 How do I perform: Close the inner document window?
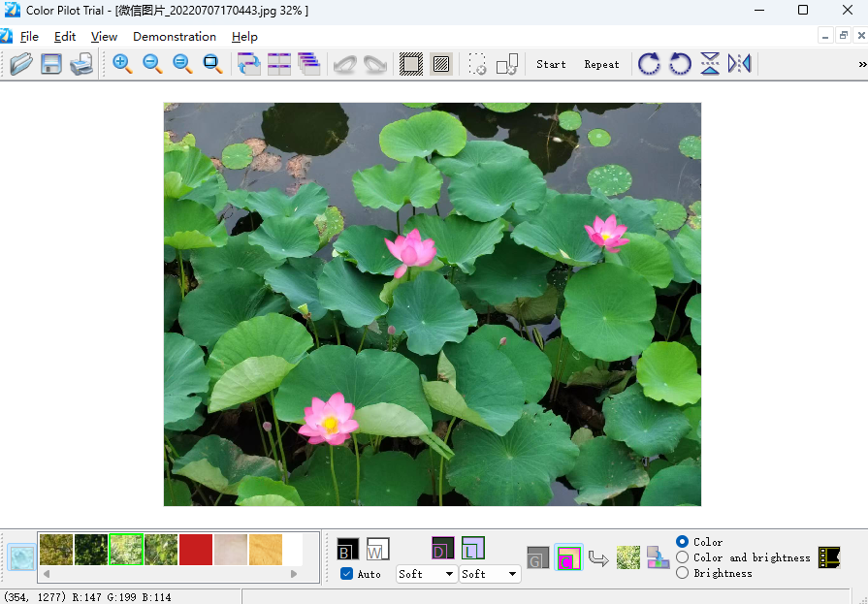(x=861, y=36)
